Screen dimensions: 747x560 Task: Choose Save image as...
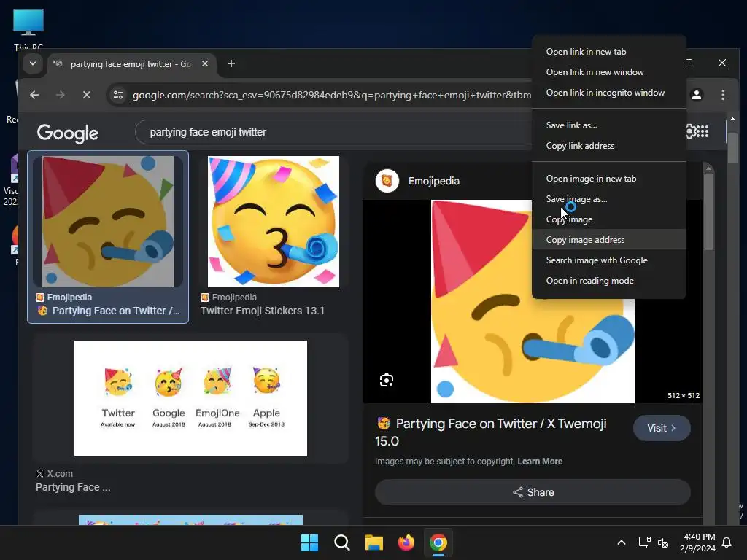point(576,199)
